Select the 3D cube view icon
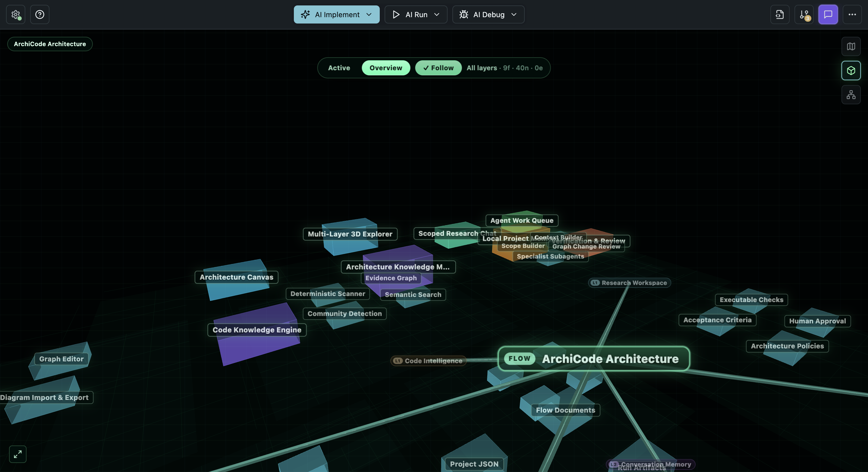This screenshot has width=868, height=472. (x=851, y=71)
